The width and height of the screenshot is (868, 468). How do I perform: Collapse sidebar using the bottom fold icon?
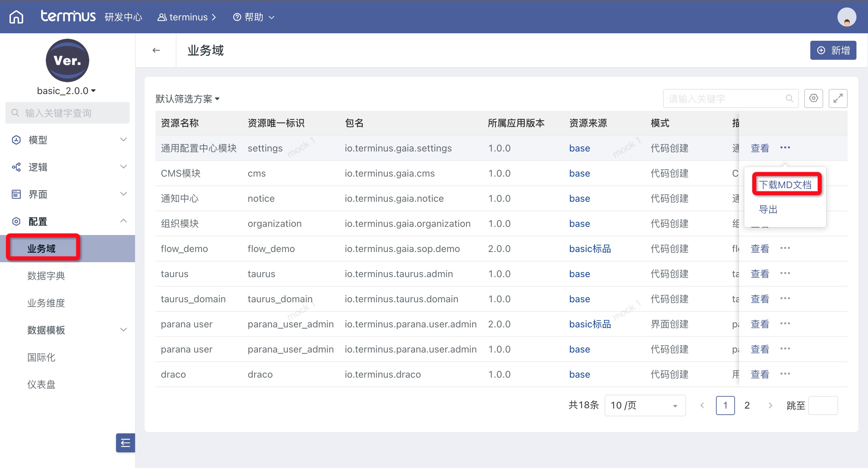coord(125,443)
